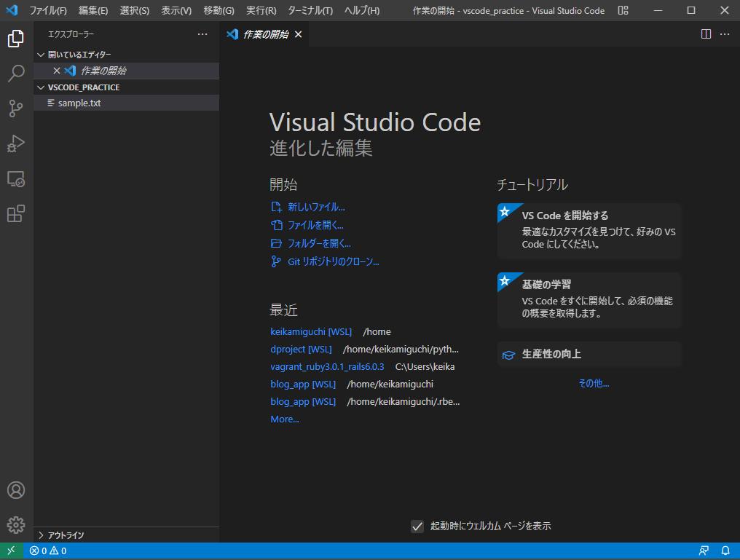Select sample.txt in file explorer
The width and height of the screenshot is (740, 560).
tap(127, 103)
